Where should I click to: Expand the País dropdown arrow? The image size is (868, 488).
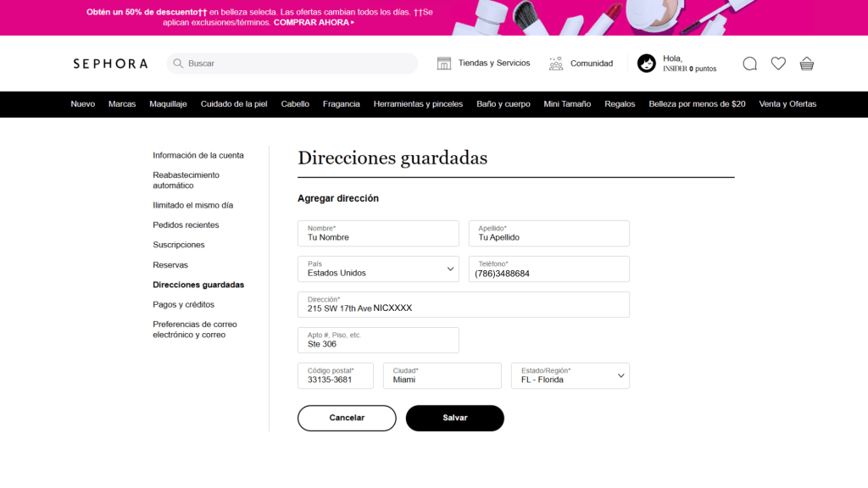click(450, 269)
